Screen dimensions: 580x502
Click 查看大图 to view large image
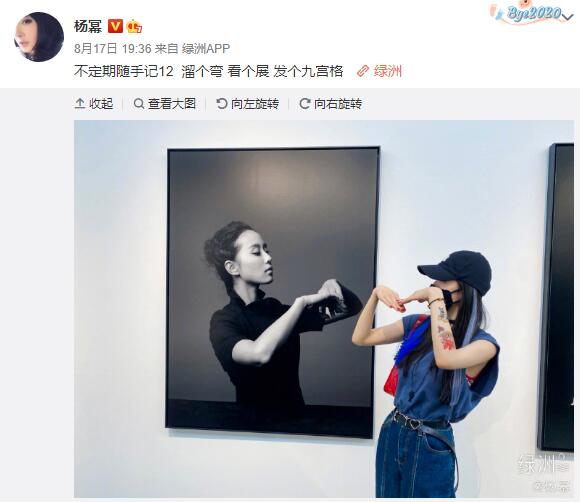(x=165, y=104)
